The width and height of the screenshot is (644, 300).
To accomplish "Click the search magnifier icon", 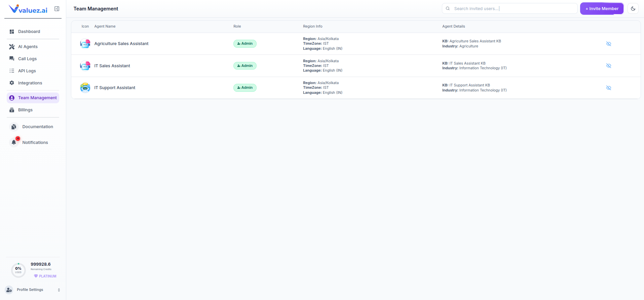I will 448,9.
